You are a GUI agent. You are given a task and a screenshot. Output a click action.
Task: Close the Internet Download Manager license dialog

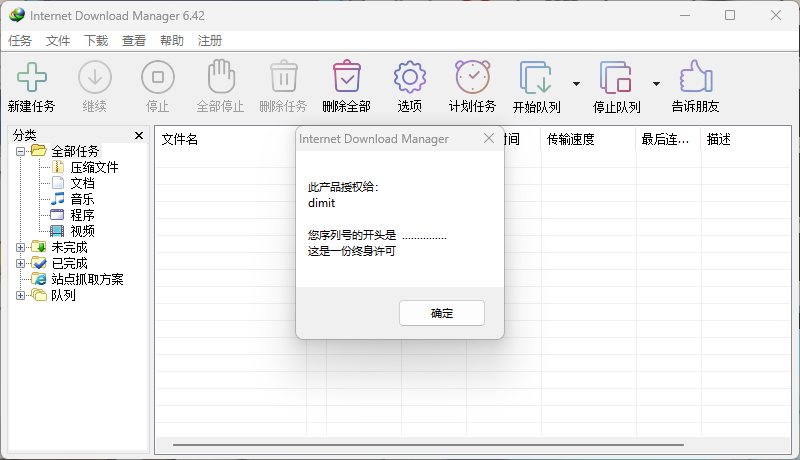click(x=489, y=138)
